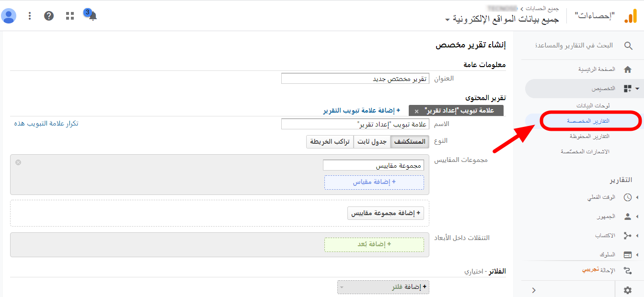Open التقارير المخصصة in sidebar
This screenshot has width=644, height=297.
(592, 121)
